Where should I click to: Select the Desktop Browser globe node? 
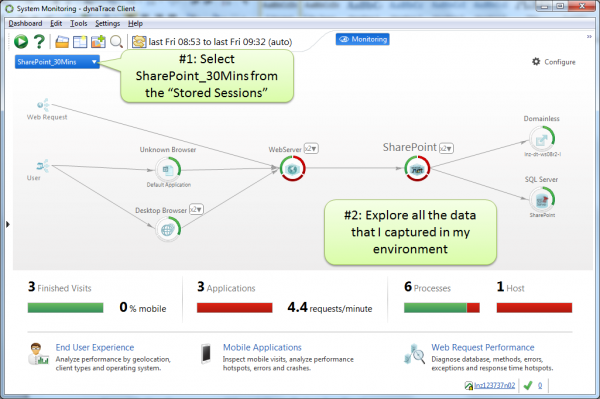[x=168, y=230]
